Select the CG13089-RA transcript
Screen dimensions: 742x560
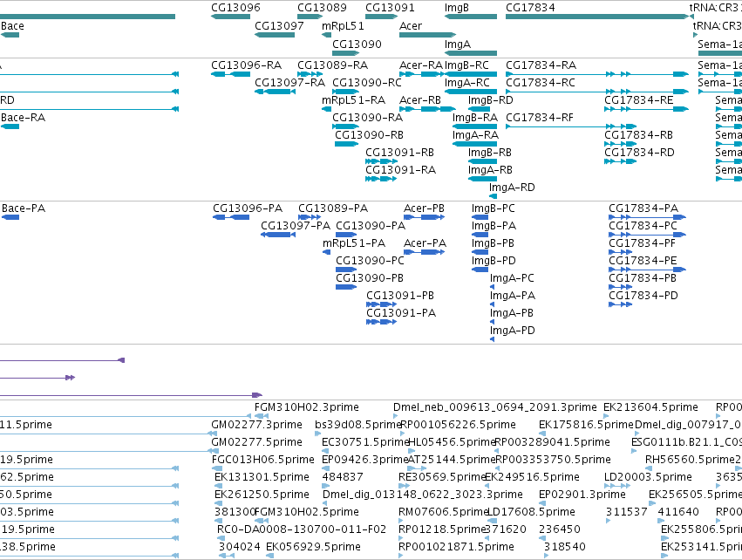[x=333, y=65]
